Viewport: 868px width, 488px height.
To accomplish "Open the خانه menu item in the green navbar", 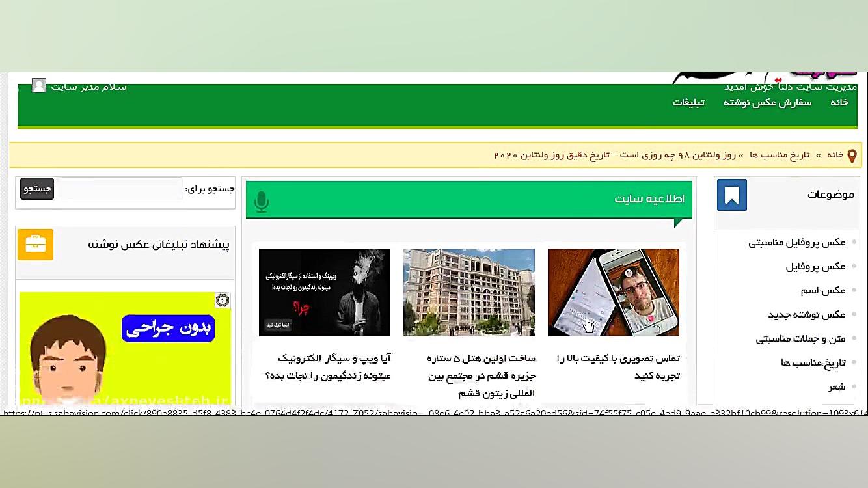I will pyautogui.click(x=839, y=102).
